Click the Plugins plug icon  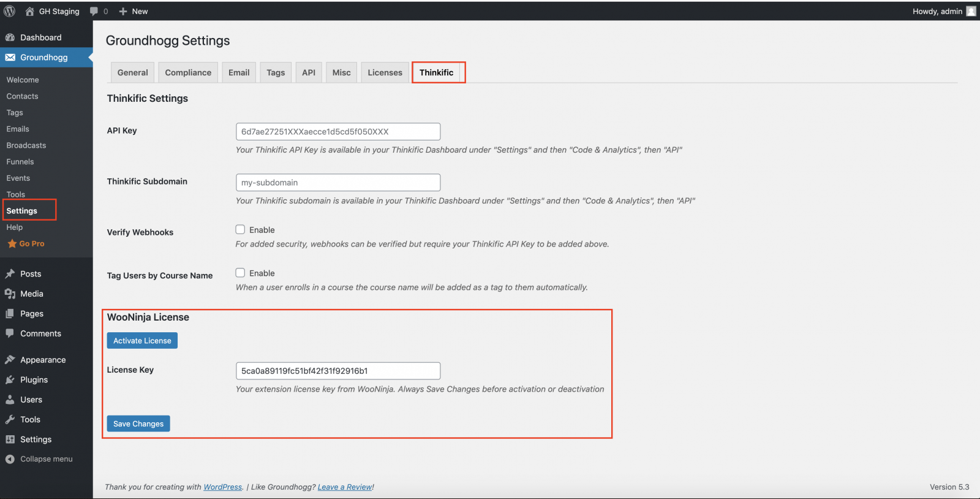coord(10,380)
